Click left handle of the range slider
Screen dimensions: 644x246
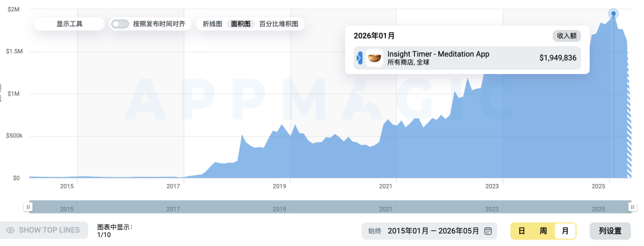[x=29, y=207]
